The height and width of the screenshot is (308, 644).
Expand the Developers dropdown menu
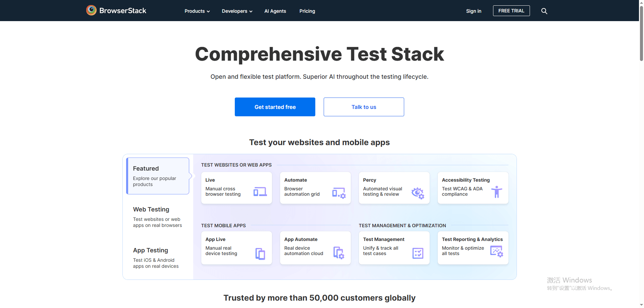click(237, 11)
